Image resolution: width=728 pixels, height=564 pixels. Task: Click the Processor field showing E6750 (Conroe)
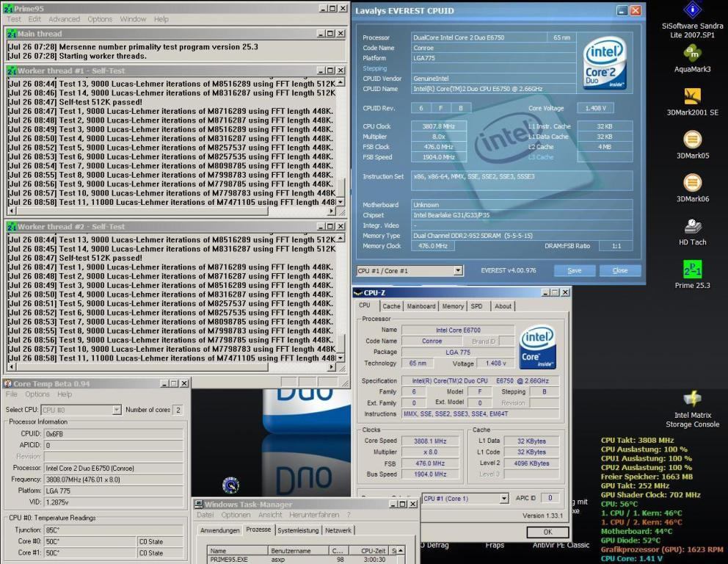pos(114,468)
